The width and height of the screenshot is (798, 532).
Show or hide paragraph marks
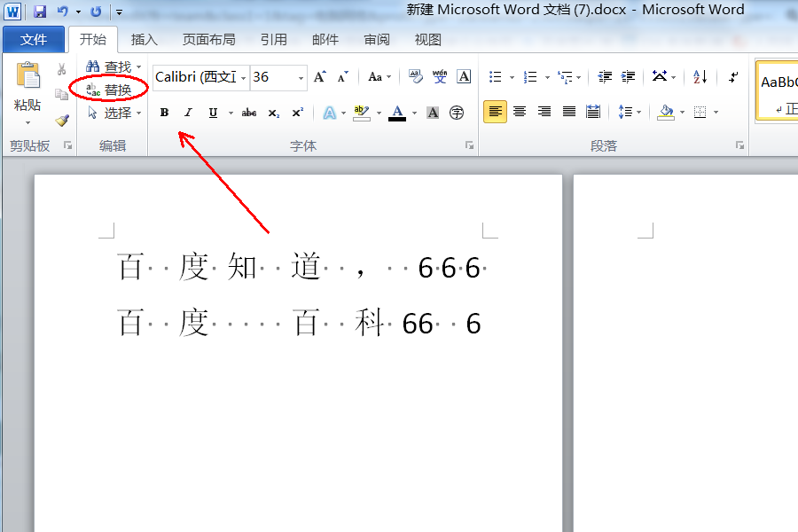pyautogui.click(x=733, y=77)
